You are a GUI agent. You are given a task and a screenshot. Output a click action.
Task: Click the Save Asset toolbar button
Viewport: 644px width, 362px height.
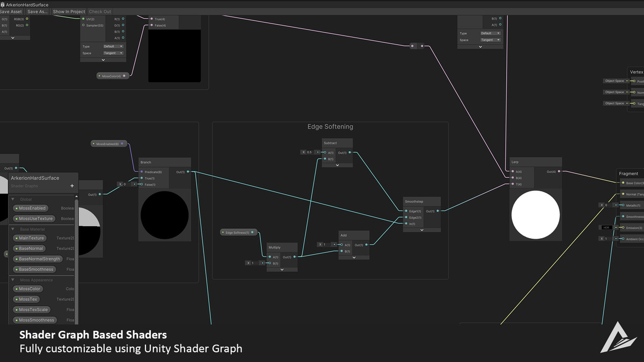(11, 11)
